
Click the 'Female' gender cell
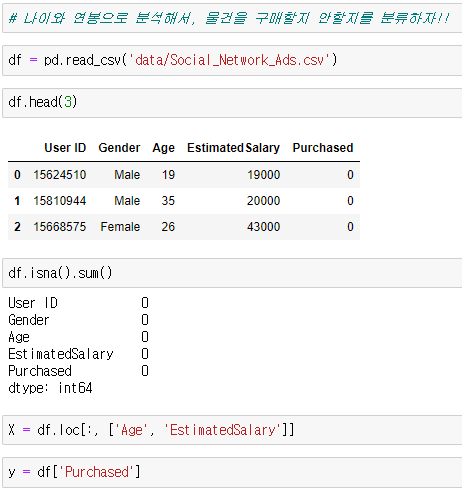[x=120, y=227]
